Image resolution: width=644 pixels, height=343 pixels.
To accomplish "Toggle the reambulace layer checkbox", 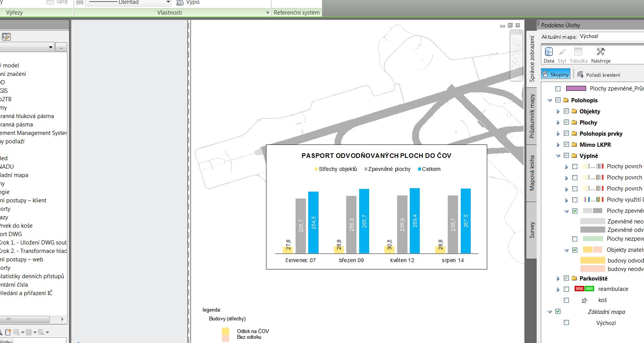I will tap(566, 289).
